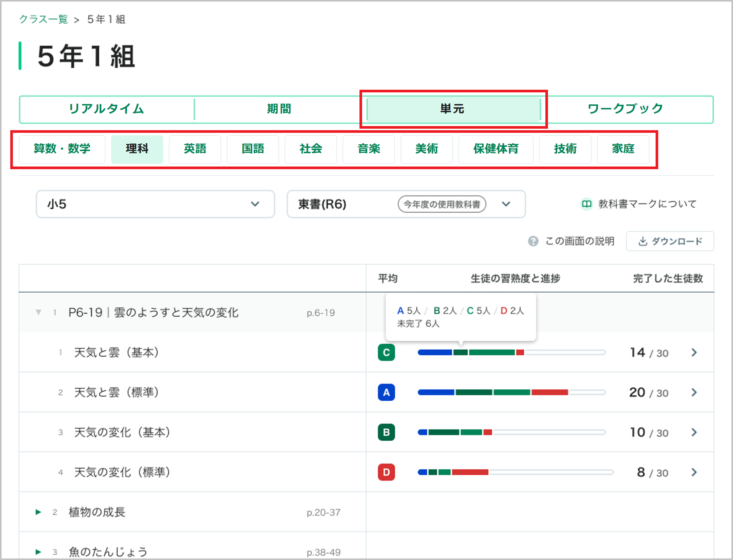Click progress bar for 天気と雲(標準)
Screen dimensions: 733x560
coord(512,392)
